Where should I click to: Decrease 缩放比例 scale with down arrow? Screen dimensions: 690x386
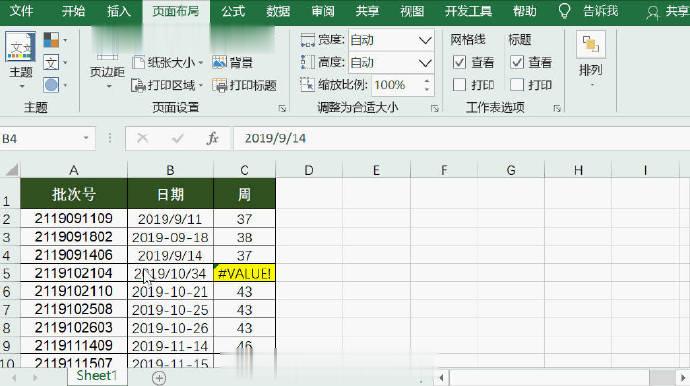(426, 89)
